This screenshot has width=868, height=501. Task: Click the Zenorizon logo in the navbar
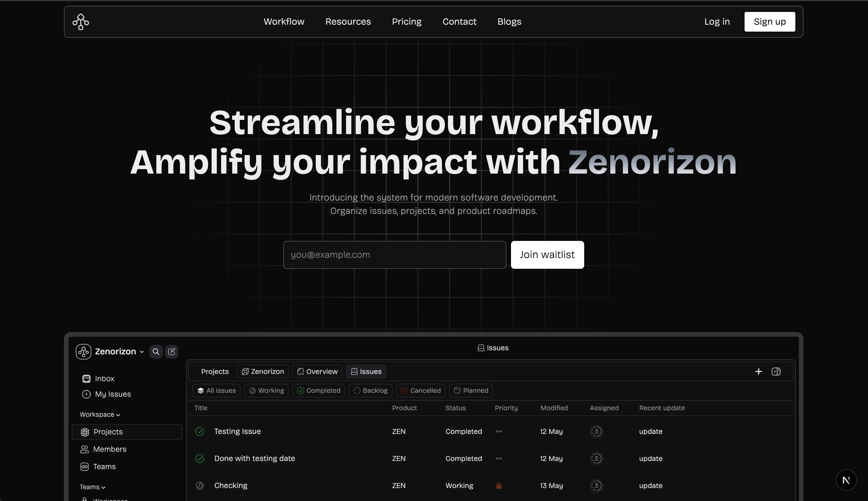pyautogui.click(x=80, y=21)
